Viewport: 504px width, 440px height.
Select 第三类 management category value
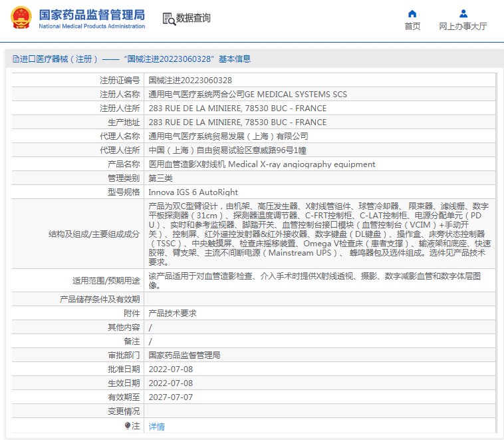coord(160,178)
